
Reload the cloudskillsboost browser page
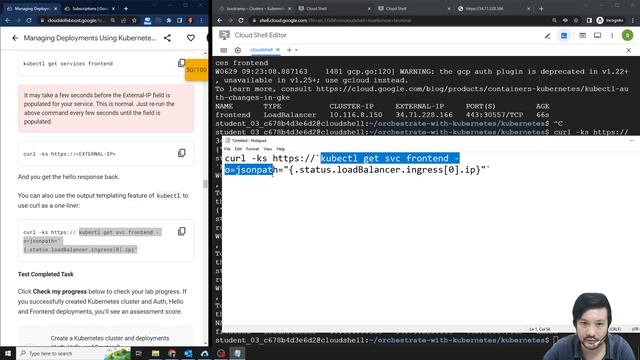tap(29, 20)
